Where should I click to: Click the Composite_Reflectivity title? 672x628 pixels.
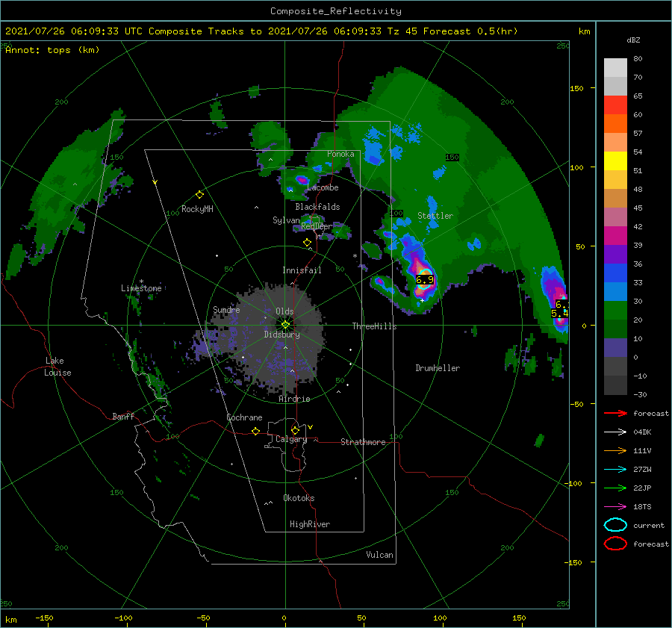pyautogui.click(x=336, y=11)
